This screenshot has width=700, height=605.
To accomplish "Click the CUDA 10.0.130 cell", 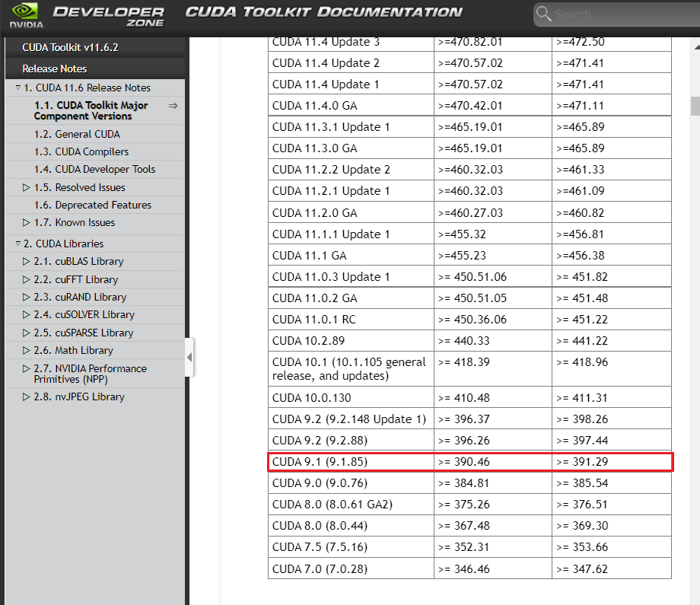I will tap(351, 397).
